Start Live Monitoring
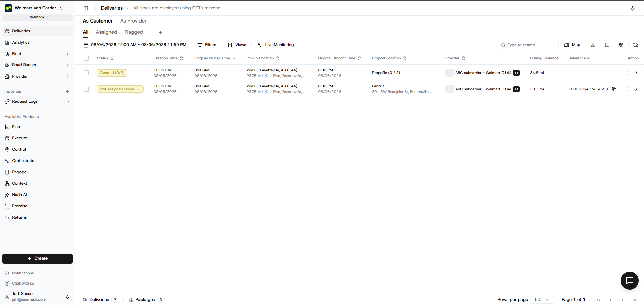Screen dimensions: 644x305 coord(276,45)
